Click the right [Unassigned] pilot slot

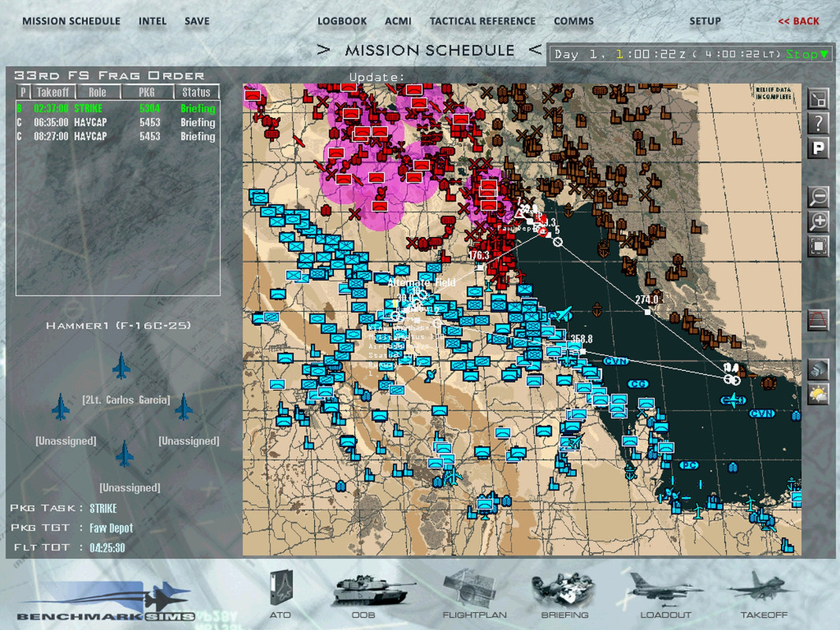coord(189,441)
